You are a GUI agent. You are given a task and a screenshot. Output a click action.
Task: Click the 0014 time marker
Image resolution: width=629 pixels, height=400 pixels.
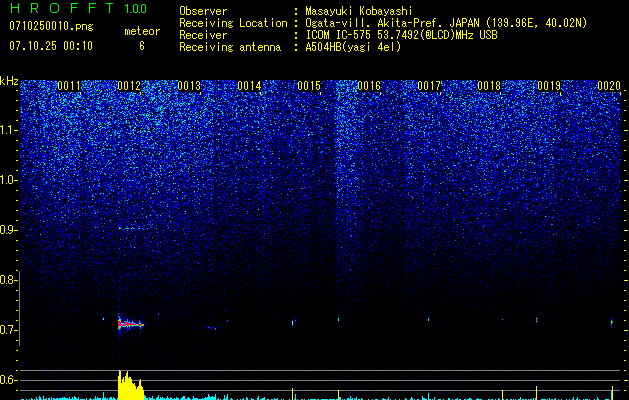(249, 86)
